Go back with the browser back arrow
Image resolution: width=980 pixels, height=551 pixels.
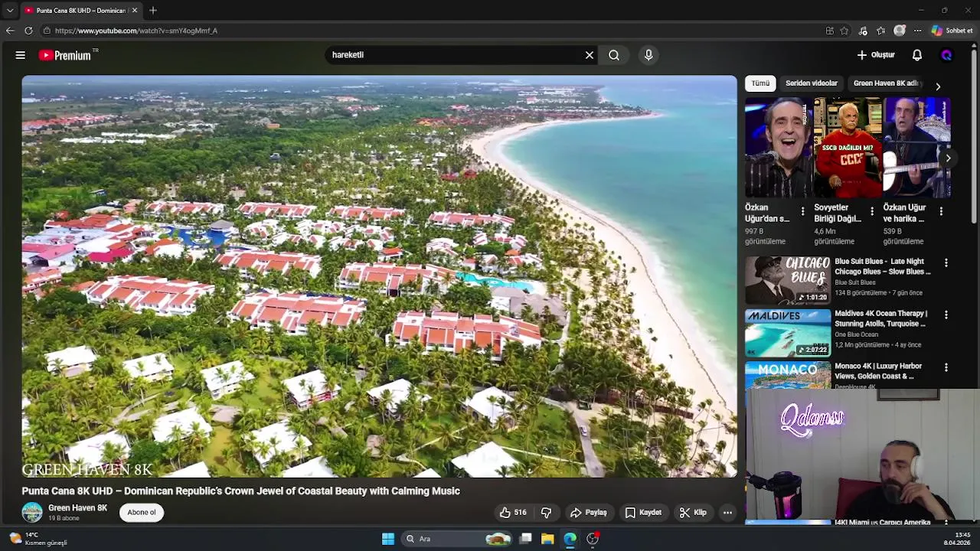[x=10, y=31]
